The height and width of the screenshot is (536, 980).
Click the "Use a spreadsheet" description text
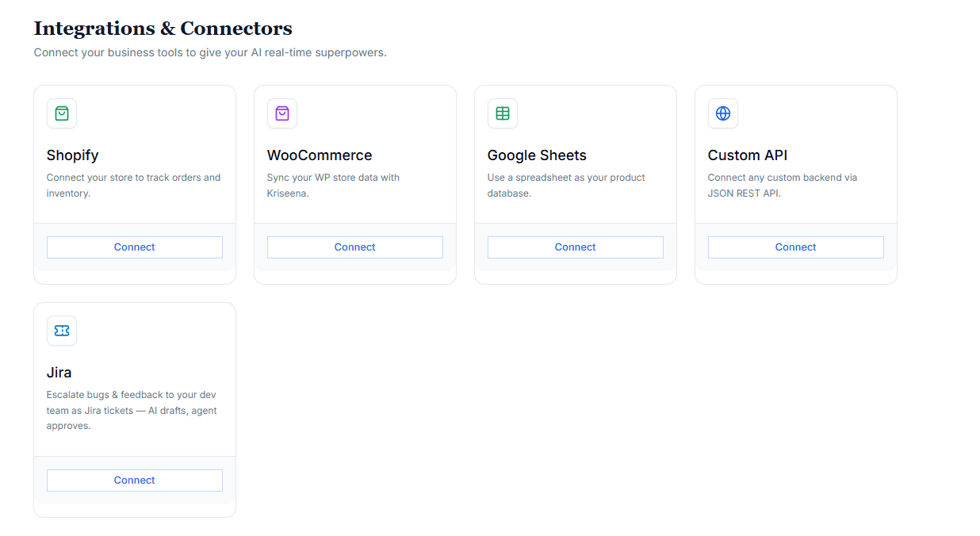pyautogui.click(x=567, y=186)
